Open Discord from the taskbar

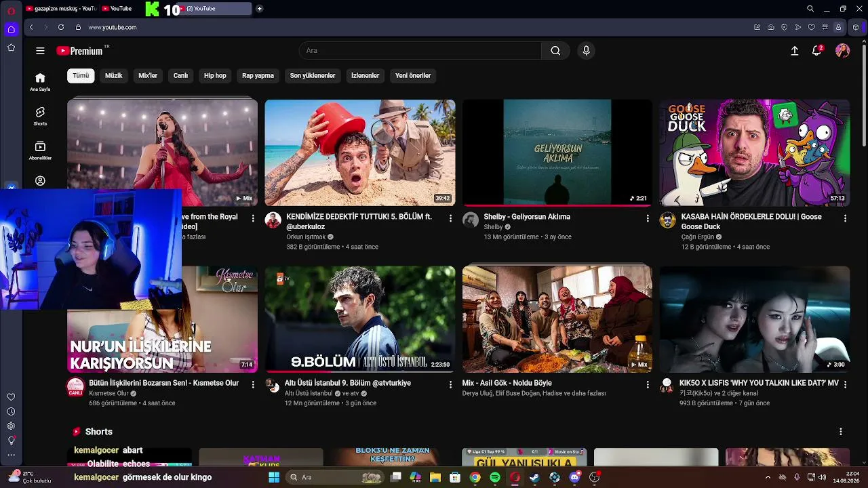point(575,478)
